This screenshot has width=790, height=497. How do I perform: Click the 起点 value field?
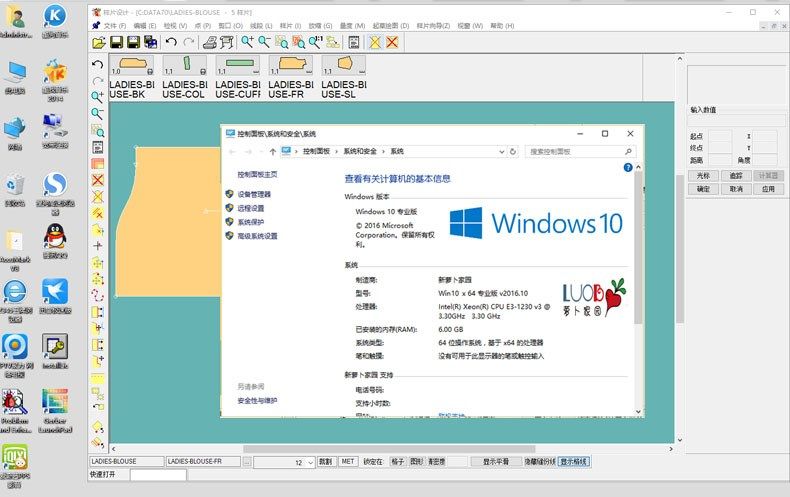point(720,136)
